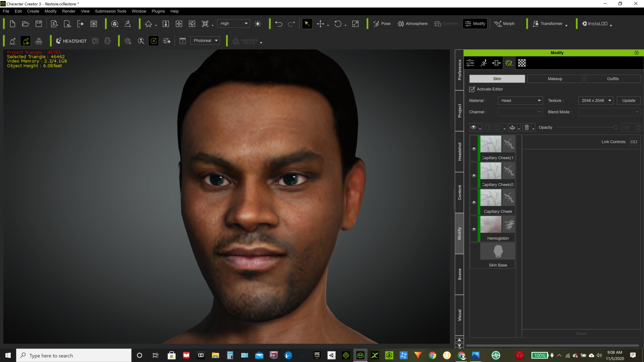The image size is (644, 362).
Task: Choose the Rotate tool
Action: 338,24
